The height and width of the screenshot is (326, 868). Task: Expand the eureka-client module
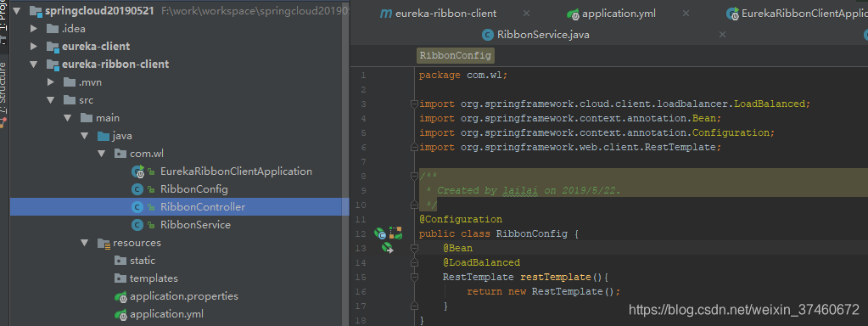point(34,47)
